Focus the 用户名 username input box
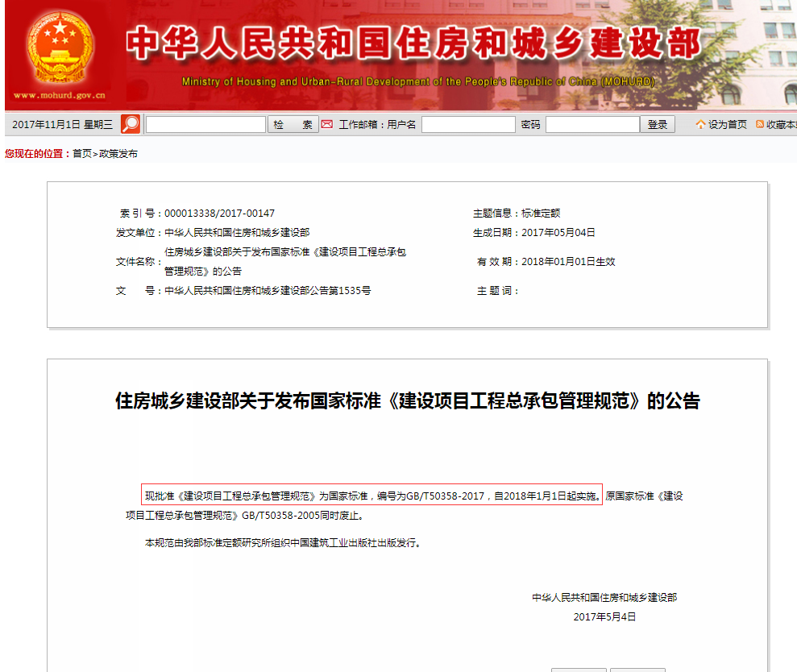797x672 pixels. coord(468,125)
